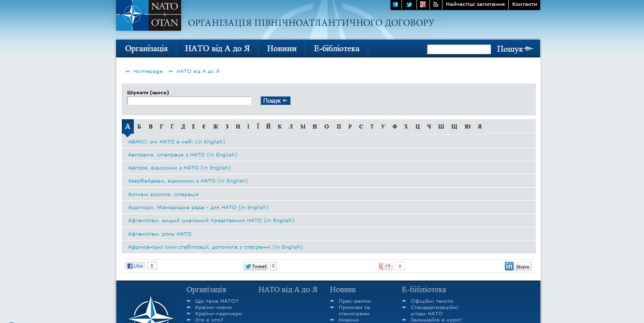Open the RSS feed icon

coord(436,4)
